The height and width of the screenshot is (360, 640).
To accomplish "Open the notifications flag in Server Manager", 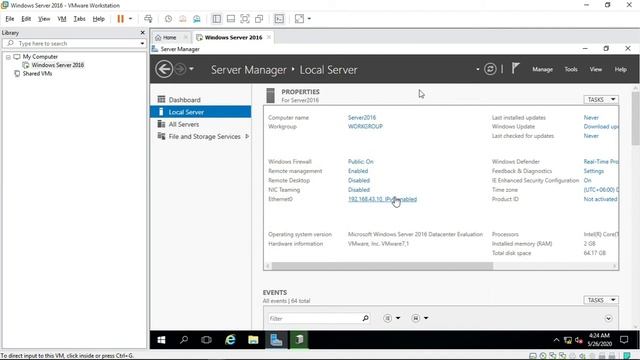I will coord(516,68).
